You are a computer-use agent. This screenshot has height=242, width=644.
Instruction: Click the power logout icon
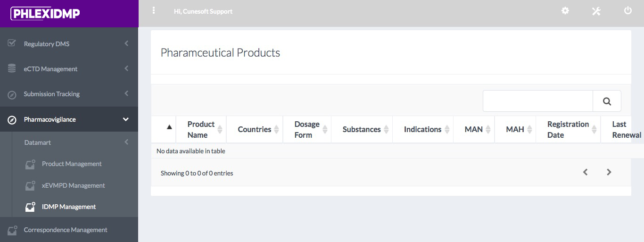click(628, 10)
